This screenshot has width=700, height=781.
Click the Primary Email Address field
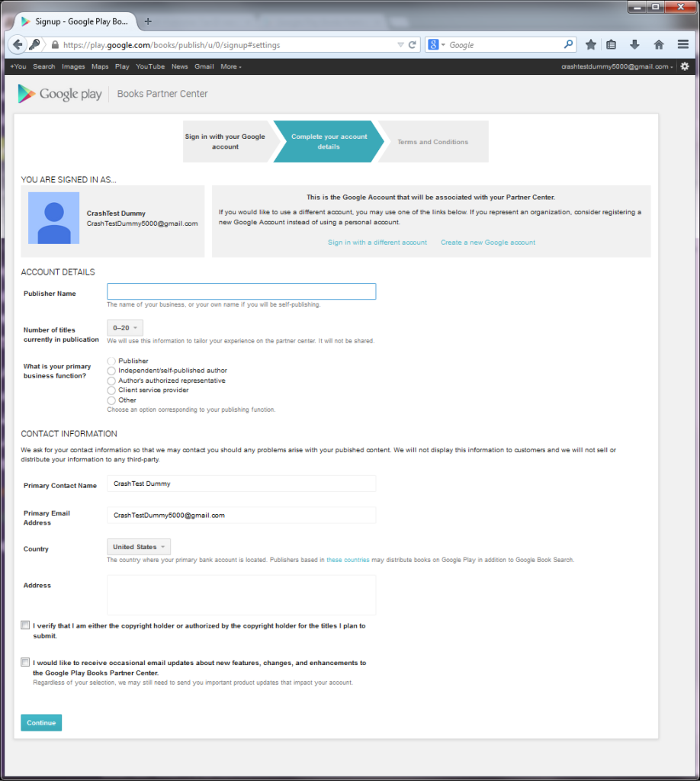(242, 515)
